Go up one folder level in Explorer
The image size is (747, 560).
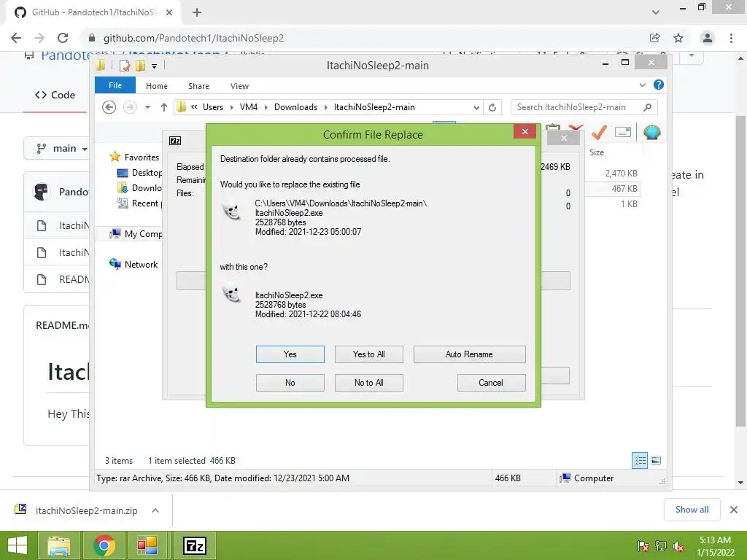click(x=164, y=107)
